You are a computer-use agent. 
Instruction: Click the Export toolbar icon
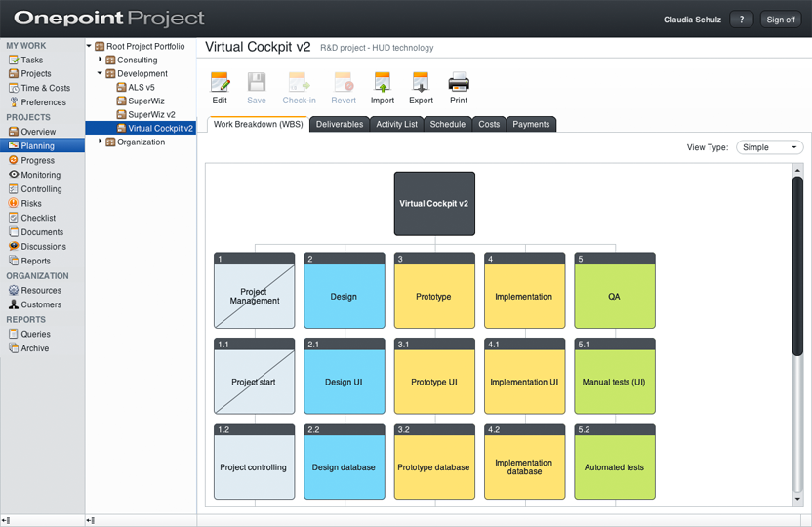coord(421,82)
